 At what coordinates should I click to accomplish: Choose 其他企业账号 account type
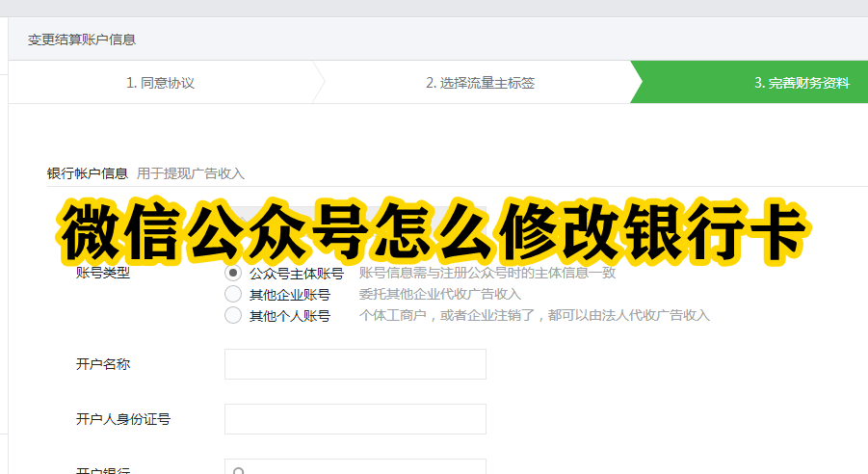tap(233, 294)
